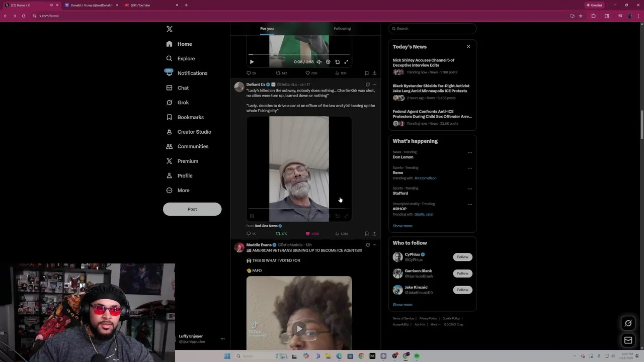
Task: Click the Grok icon on Defiant L's post
Action: point(367,84)
